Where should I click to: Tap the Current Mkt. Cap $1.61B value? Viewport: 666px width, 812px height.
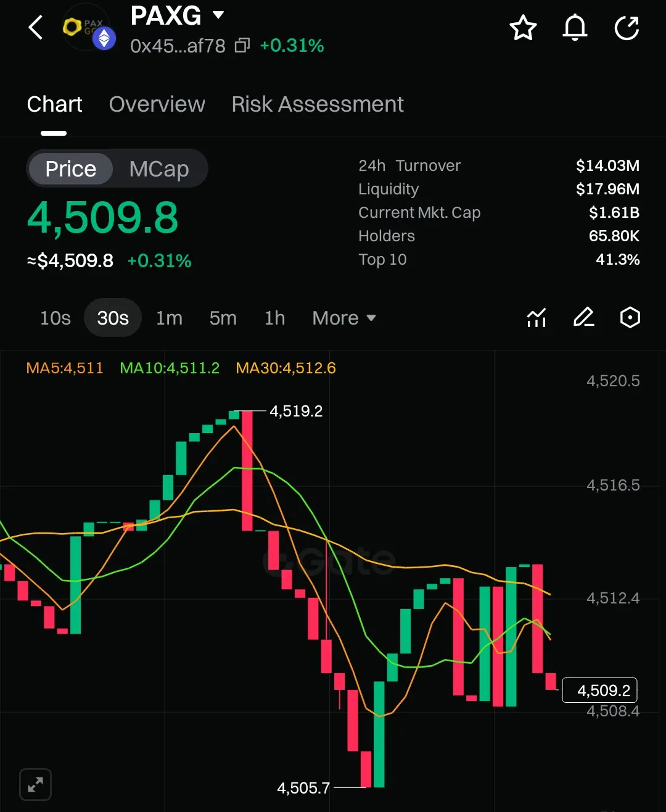click(x=614, y=212)
